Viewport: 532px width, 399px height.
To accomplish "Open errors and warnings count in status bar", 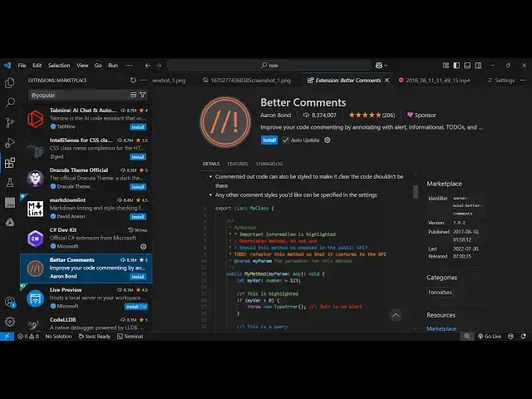I will click(27, 336).
